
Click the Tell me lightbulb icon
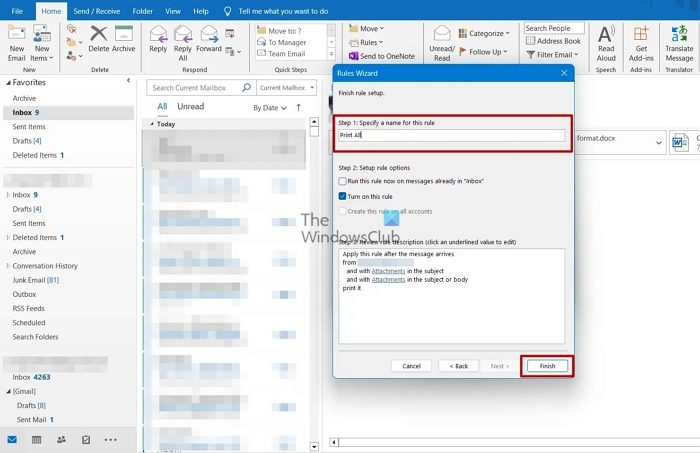tap(227, 11)
